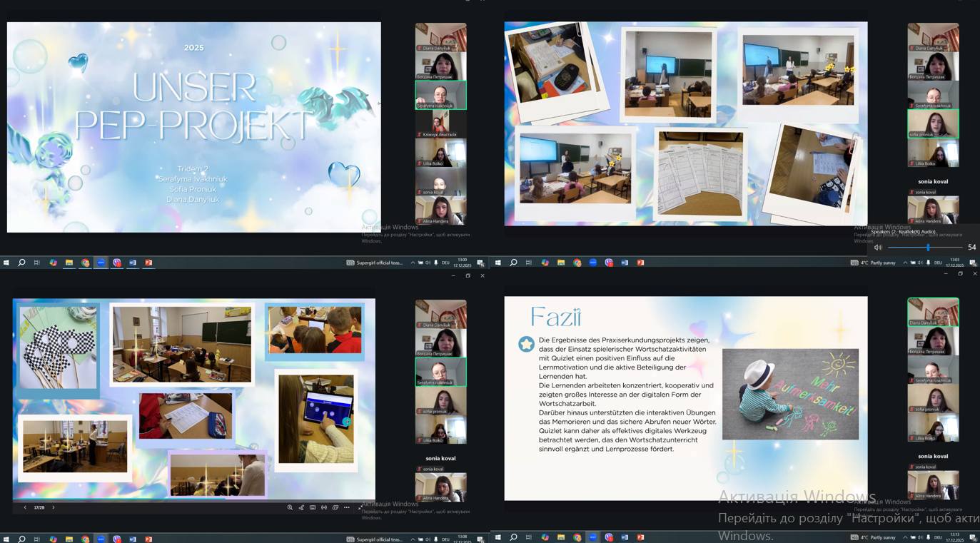The height and width of the screenshot is (543, 980).
Task: Select the Клімчук Анастасія participant video tile
Action: point(440,123)
